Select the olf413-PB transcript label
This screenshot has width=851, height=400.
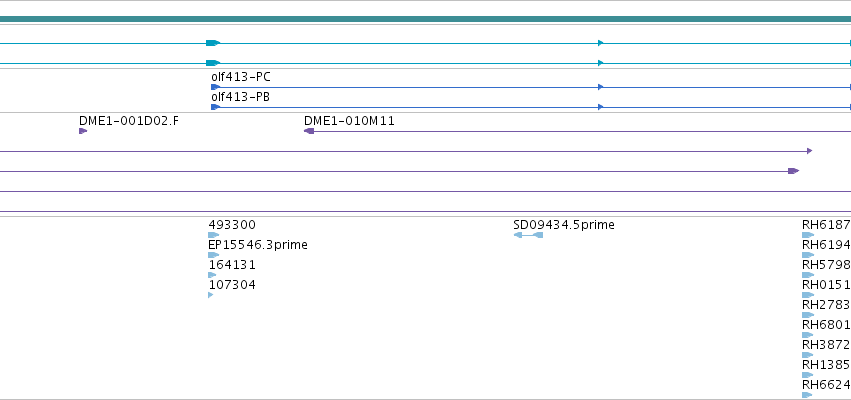240,97
